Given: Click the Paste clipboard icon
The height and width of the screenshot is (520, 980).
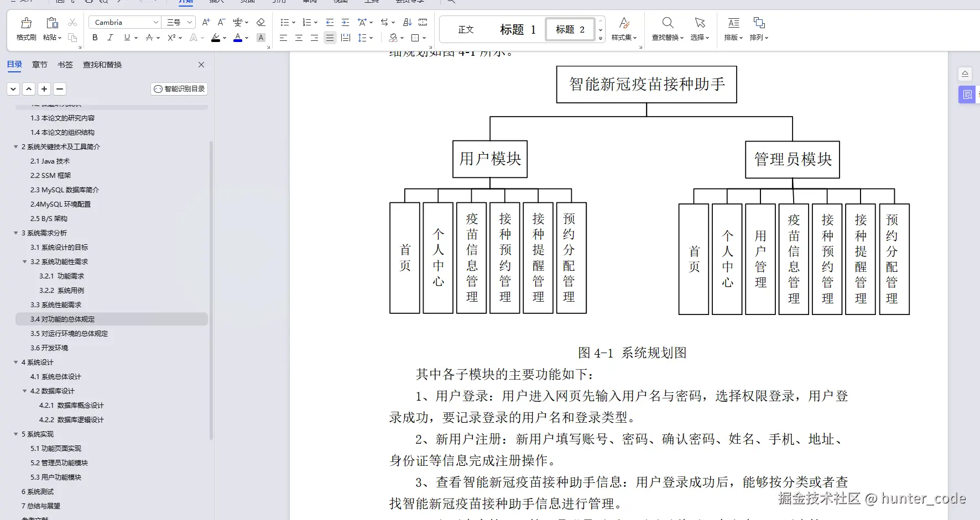Looking at the screenshot, I should tap(52, 23).
